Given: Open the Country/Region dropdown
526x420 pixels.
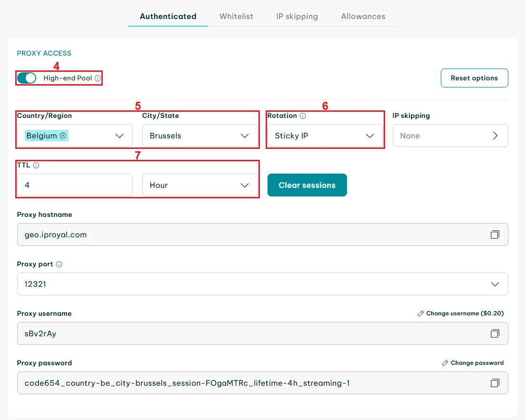Looking at the screenshot, I should pos(119,136).
